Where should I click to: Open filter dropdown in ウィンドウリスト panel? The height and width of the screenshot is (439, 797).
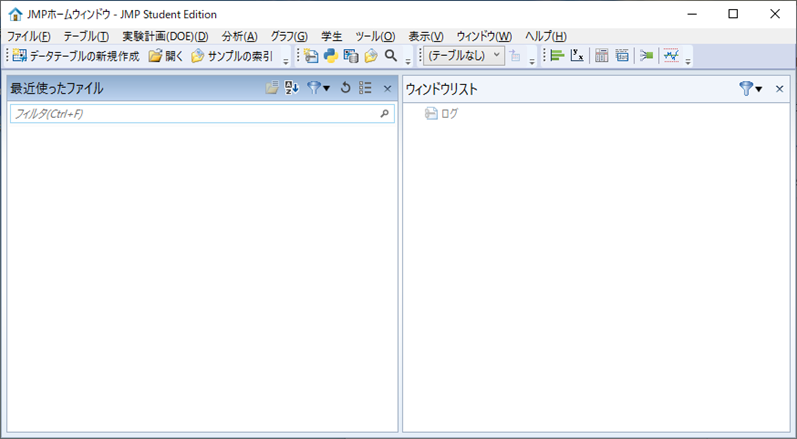750,89
